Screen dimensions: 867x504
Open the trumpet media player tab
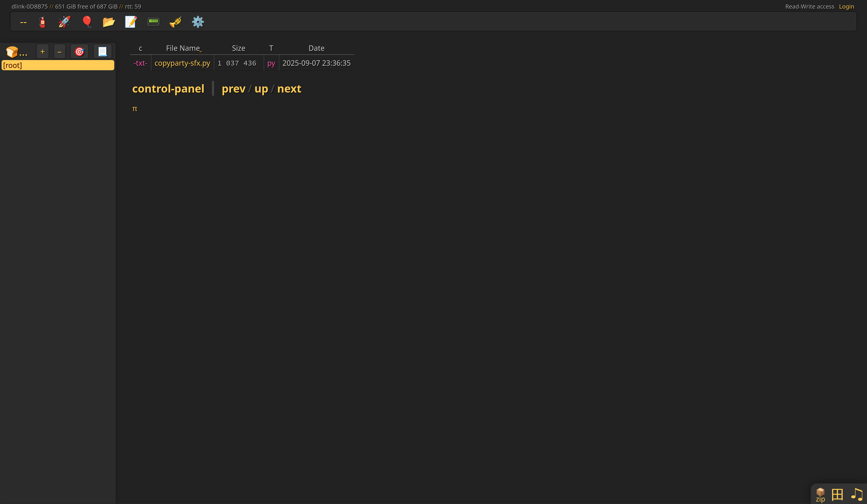click(x=175, y=22)
